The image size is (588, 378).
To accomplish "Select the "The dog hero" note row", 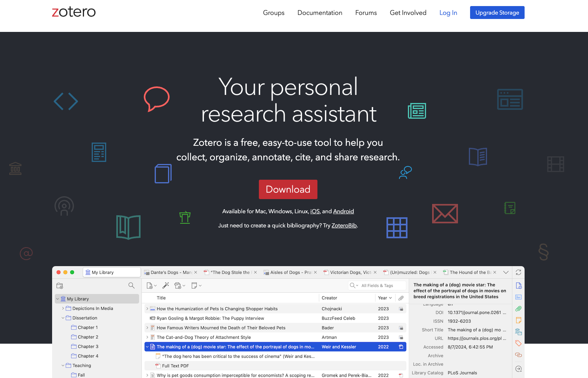I will tap(275, 356).
